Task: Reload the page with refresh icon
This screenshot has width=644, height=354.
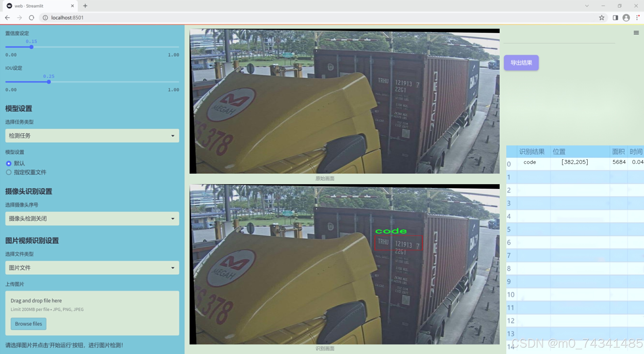Action: (x=32, y=18)
